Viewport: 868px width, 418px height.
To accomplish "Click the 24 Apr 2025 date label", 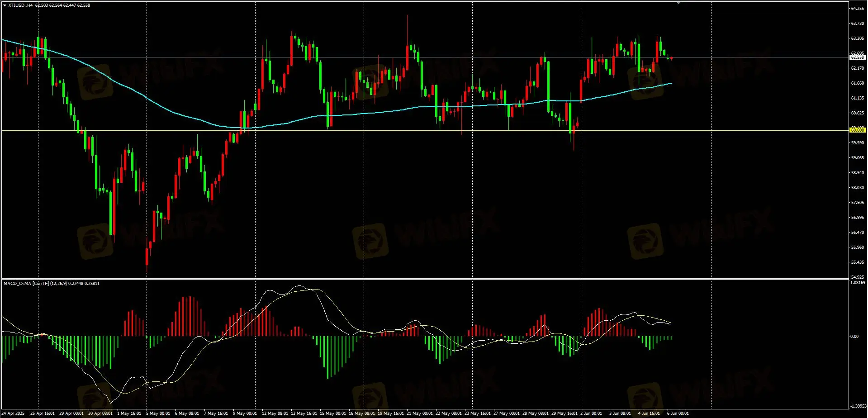I will click(13, 413).
